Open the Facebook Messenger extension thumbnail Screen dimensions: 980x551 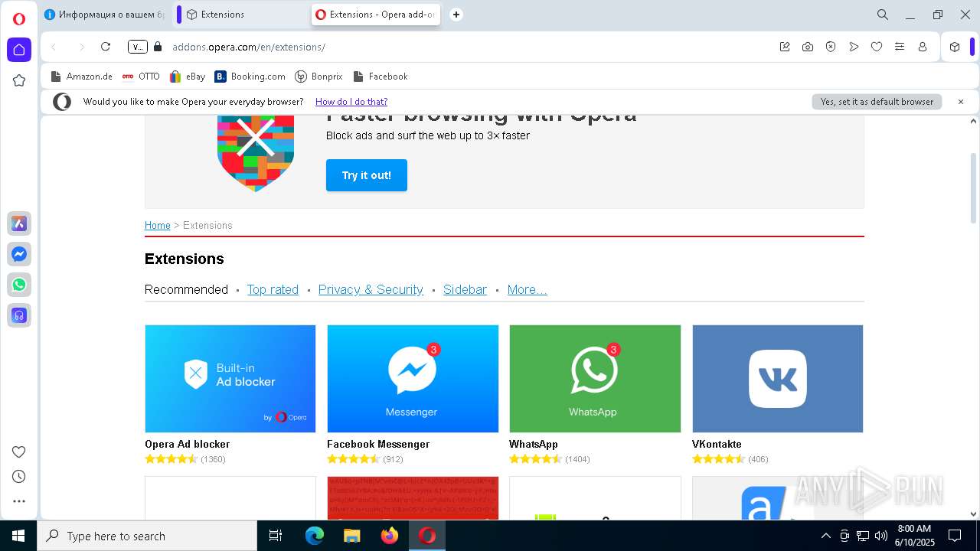(x=413, y=379)
